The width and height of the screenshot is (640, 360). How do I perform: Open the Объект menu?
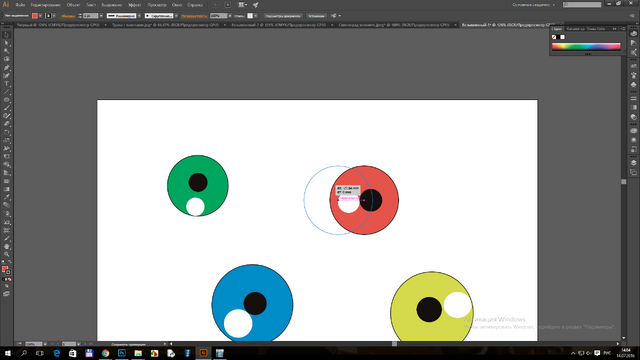point(73,5)
